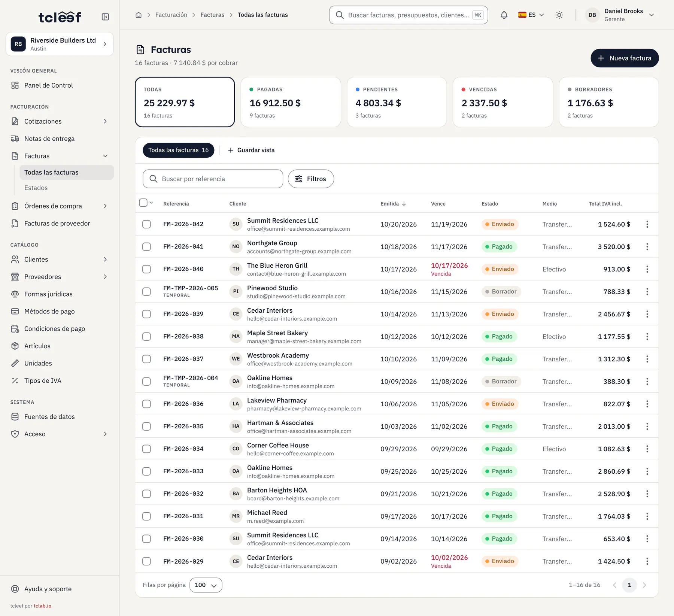
Task: Toggle the light/dark theme sun icon
Action: (x=559, y=15)
